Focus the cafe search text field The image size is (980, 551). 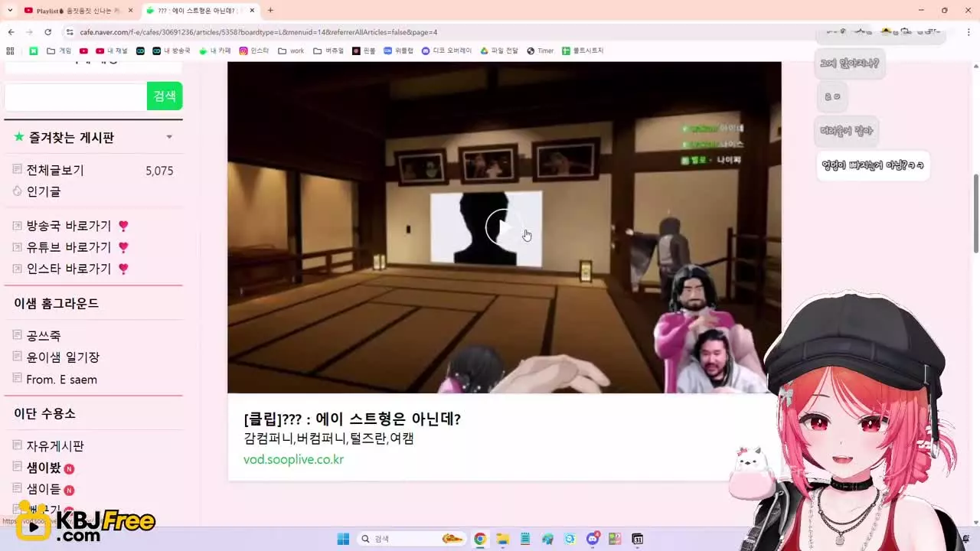(75, 96)
